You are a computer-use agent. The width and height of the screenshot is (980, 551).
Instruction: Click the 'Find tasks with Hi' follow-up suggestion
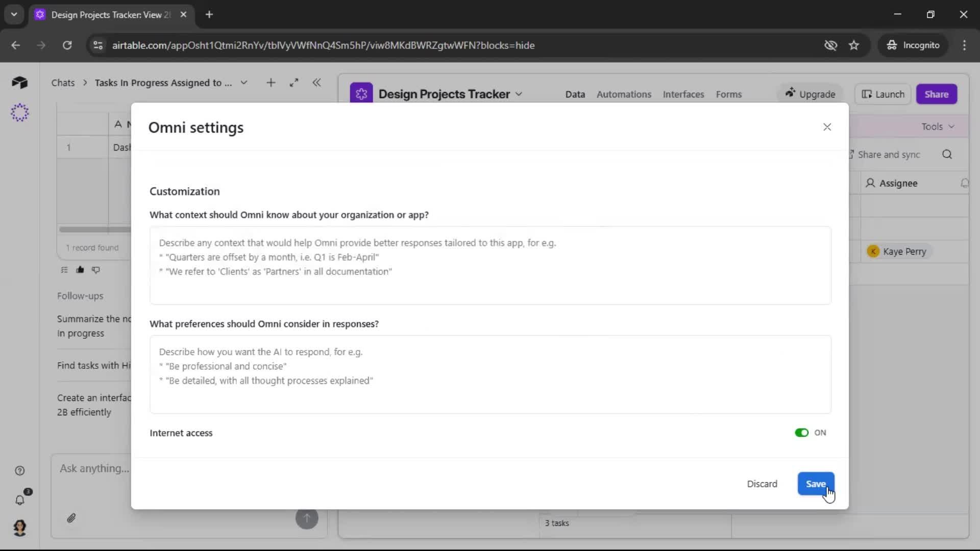click(94, 365)
